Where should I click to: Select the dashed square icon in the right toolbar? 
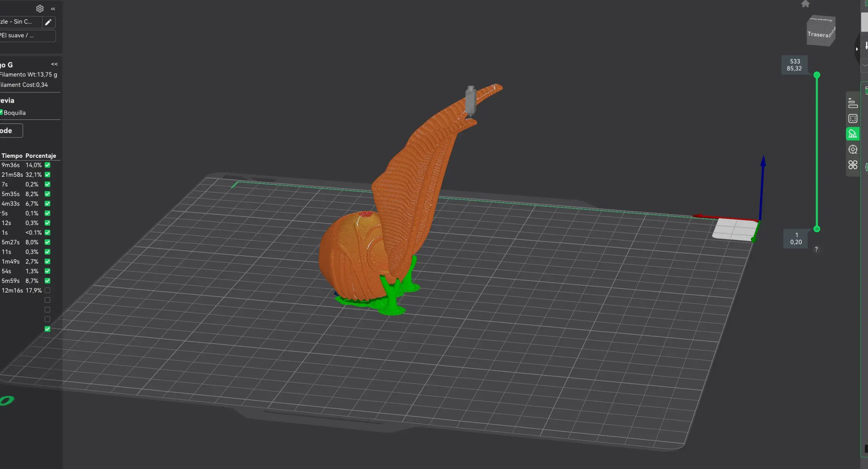point(853,118)
